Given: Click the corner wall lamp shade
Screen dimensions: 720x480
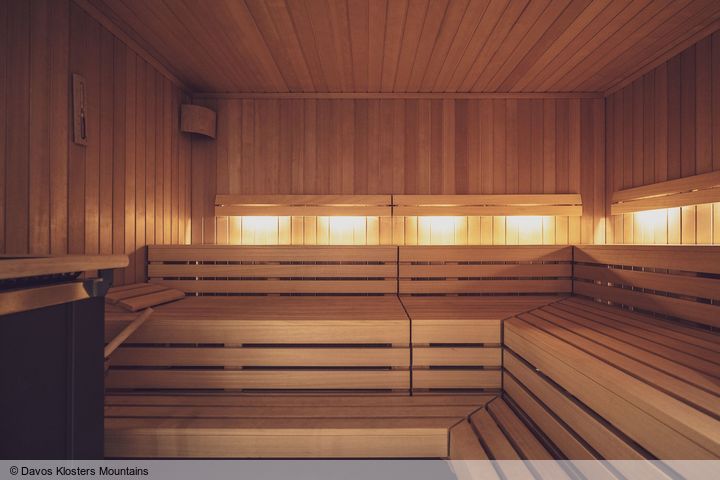Looking at the screenshot, I should click(198, 120).
